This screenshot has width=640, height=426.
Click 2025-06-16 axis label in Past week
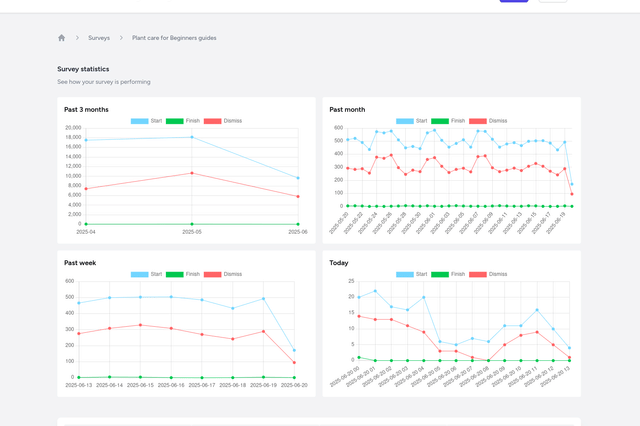tap(171, 385)
